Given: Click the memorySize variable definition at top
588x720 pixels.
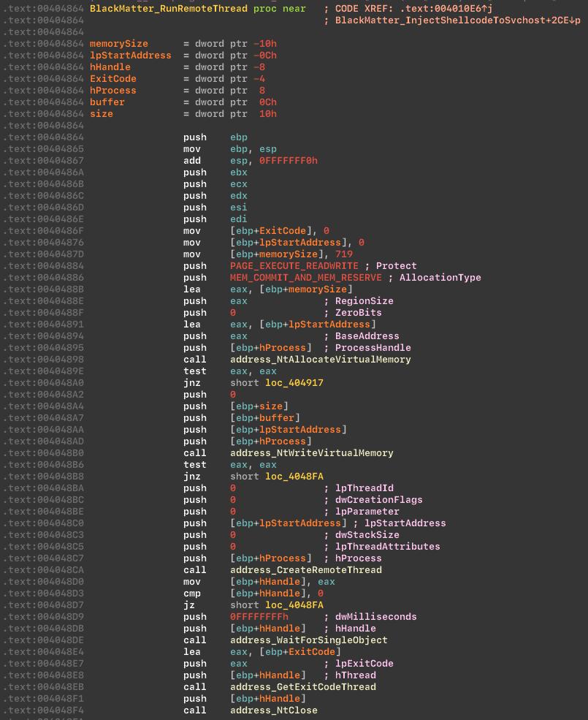Looking at the screenshot, I should 118,44.
